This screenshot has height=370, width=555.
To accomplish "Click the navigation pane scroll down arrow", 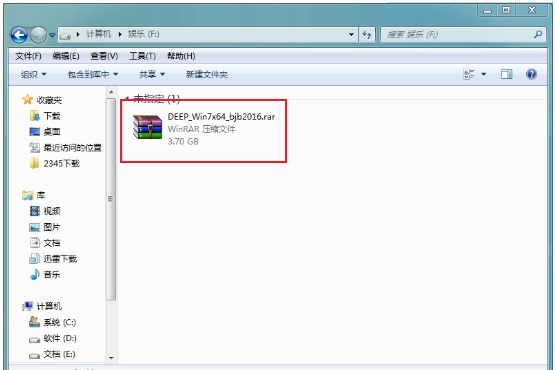I will tap(111, 358).
